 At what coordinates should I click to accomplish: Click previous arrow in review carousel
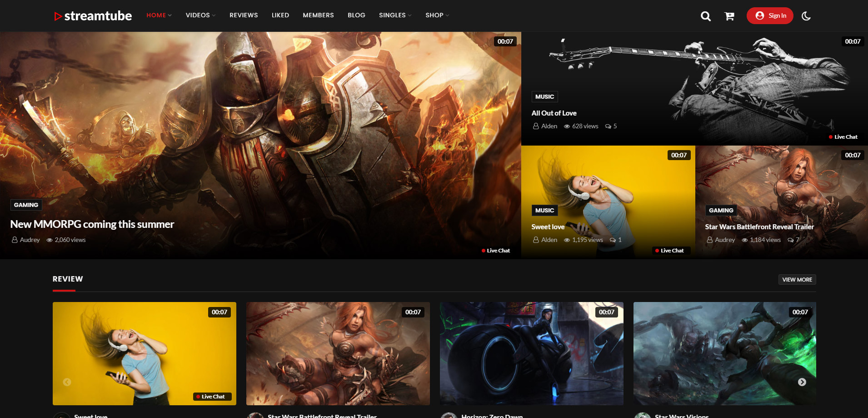(67, 382)
